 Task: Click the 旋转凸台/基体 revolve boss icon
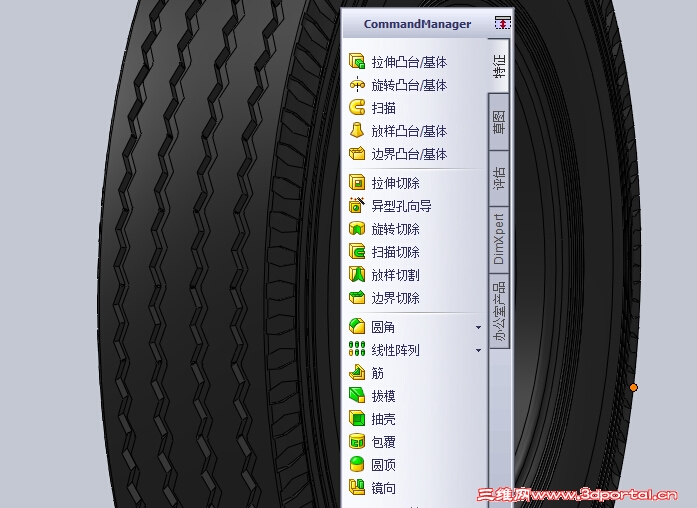pyautogui.click(x=357, y=84)
